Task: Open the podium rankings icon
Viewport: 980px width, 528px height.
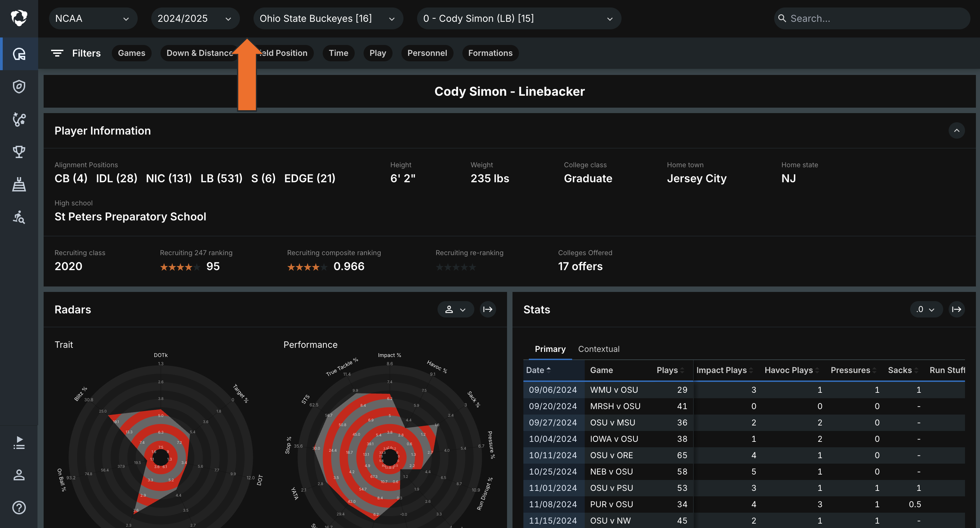Action: [x=19, y=185]
